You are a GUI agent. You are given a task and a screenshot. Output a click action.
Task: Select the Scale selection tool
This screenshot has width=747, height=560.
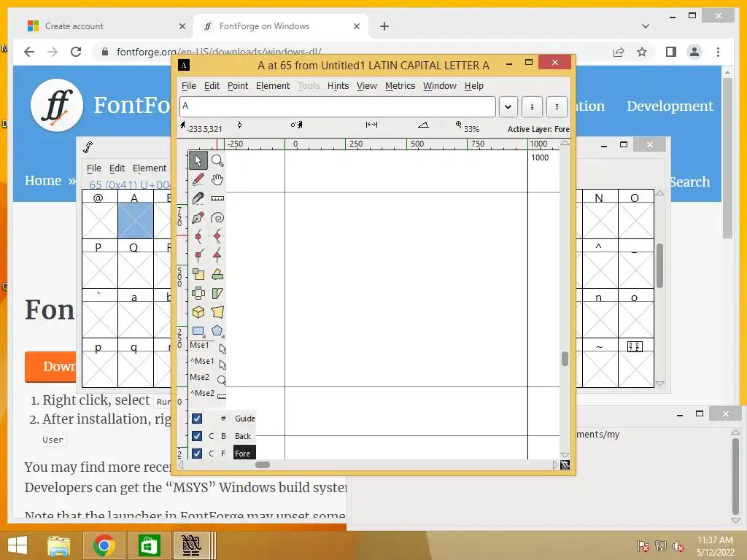click(x=198, y=274)
